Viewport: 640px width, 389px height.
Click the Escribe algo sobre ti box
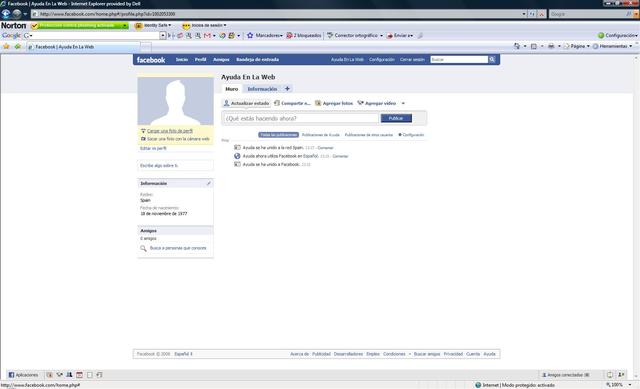click(x=176, y=166)
